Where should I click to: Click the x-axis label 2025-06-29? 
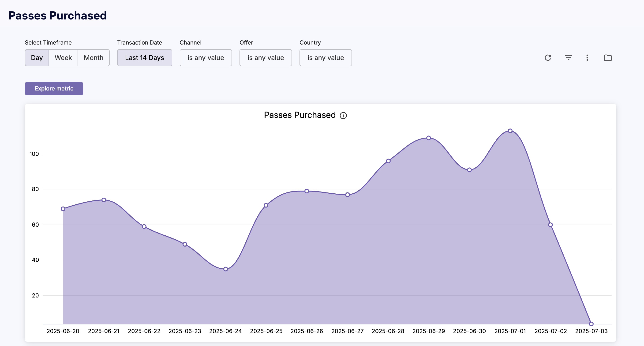[429, 331]
